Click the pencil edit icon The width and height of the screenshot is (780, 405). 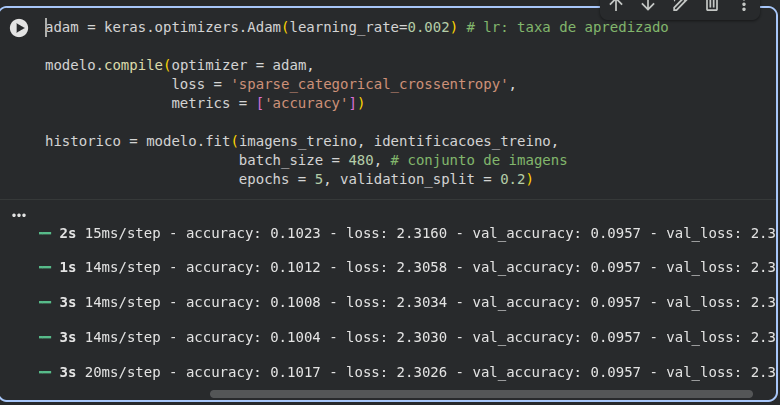tap(680, 5)
